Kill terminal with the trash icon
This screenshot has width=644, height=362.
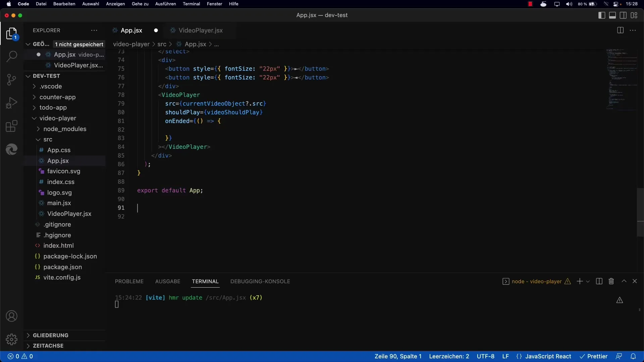(x=611, y=281)
